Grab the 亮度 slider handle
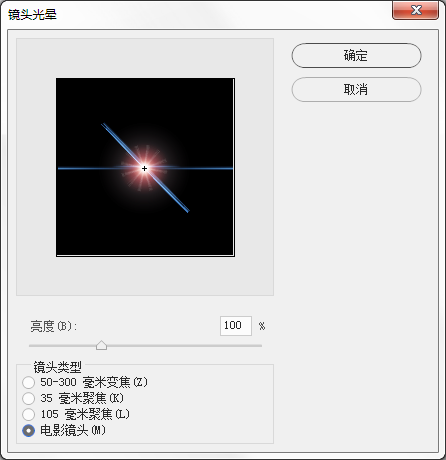446x460 pixels. pos(101,345)
